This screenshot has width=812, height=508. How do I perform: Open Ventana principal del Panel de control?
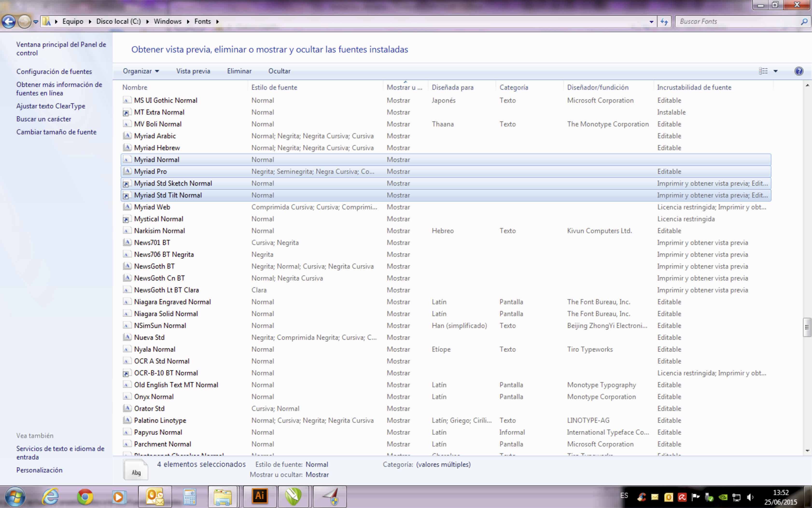coord(61,49)
